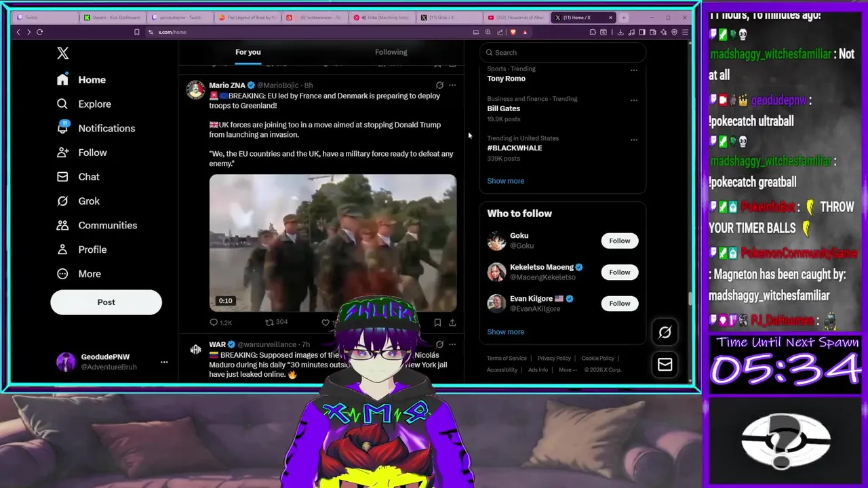Open more options for the Bill Gates trend

[634, 100]
